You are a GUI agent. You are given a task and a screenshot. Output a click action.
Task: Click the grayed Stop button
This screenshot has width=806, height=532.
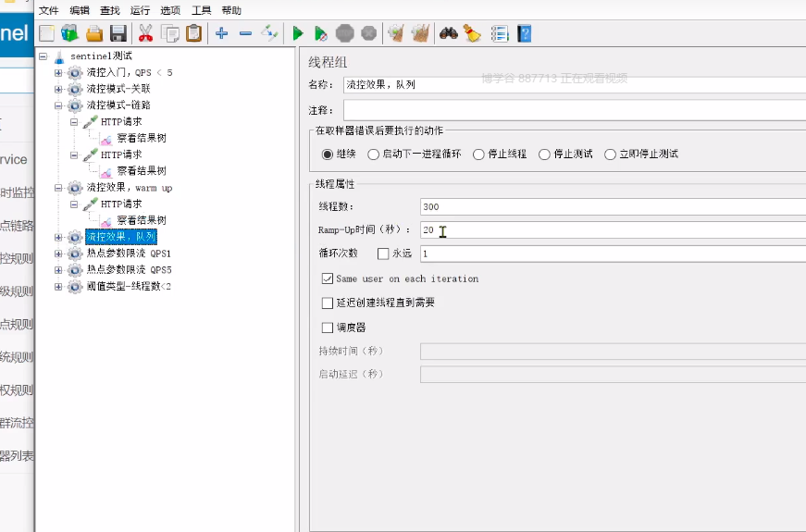click(x=345, y=34)
